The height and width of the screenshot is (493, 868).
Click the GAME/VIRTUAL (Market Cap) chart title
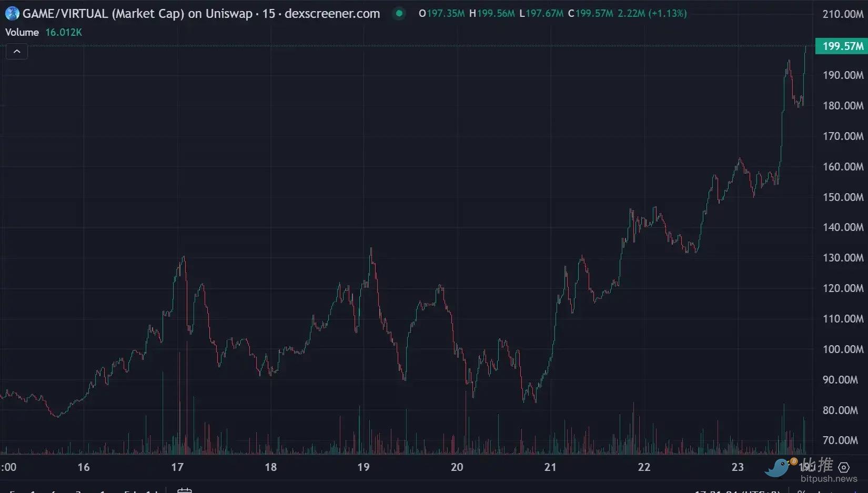[201, 14]
